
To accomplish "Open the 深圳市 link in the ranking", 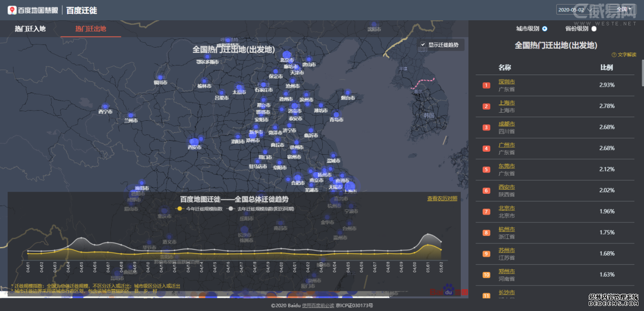I will click(x=506, y=82).
